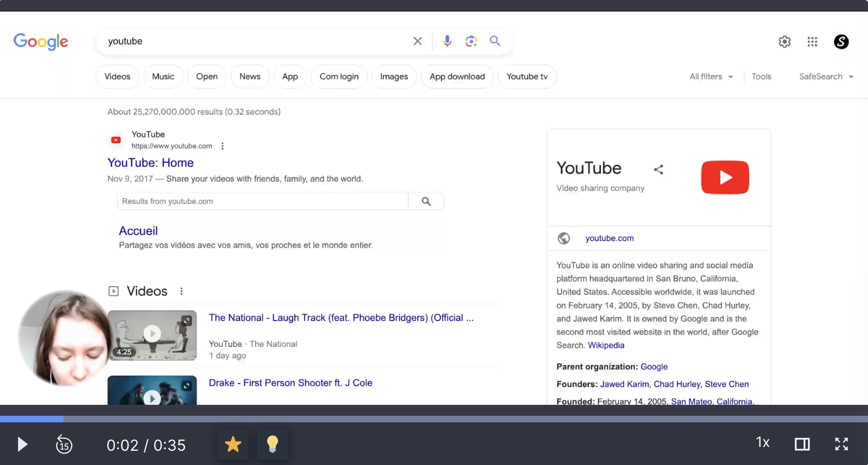Play the Drake video thumbnail

(x=152, y=391)
